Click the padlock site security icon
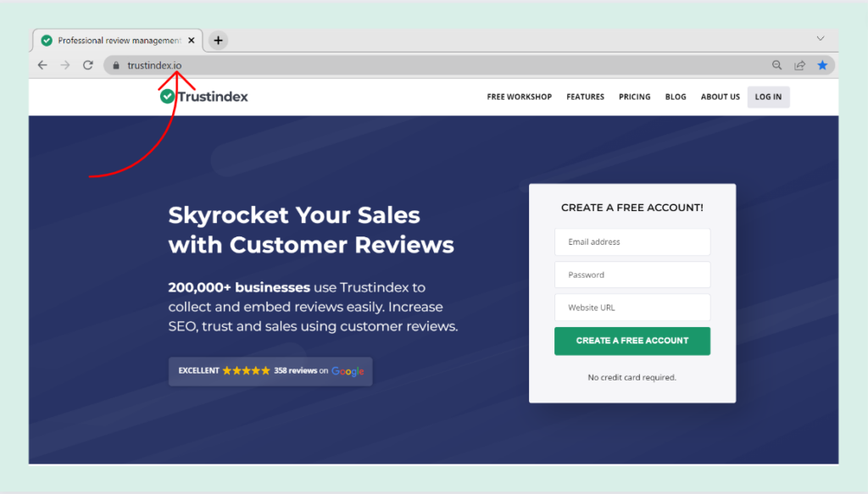 (115, 65)
